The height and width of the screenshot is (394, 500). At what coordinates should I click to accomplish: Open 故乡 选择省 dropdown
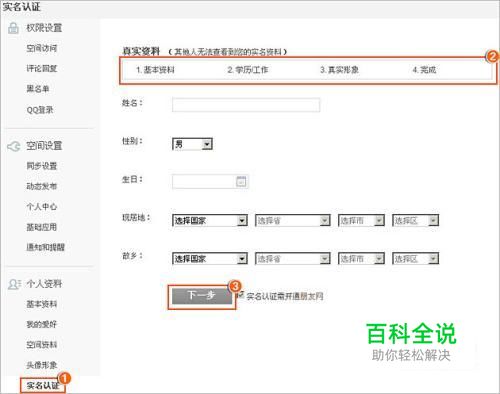pyautogui.click(x=293, y=258)
